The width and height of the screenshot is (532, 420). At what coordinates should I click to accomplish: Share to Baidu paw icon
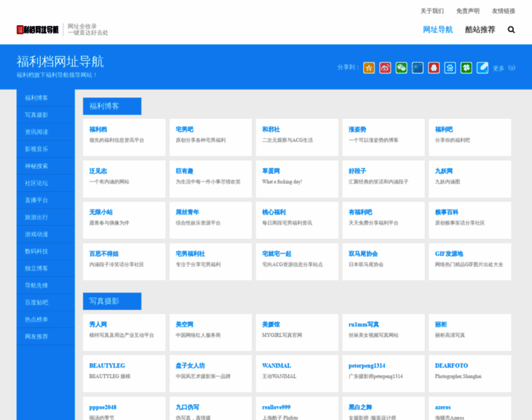tap(450, 68)
